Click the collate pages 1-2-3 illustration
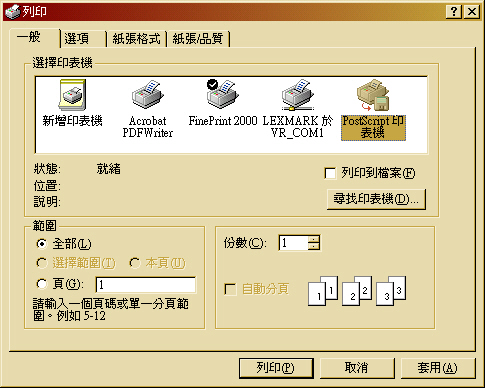This screenshot has width=485, height=388. point(357,291)
